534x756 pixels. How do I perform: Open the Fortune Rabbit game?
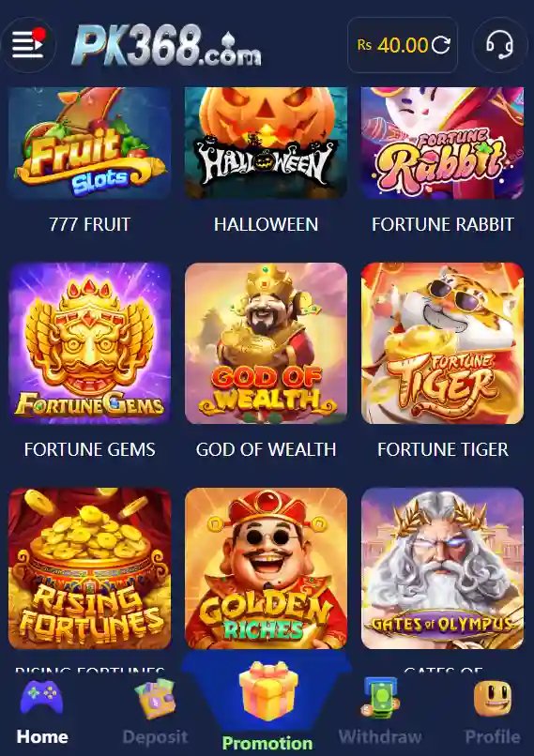[x=442, y=143]
